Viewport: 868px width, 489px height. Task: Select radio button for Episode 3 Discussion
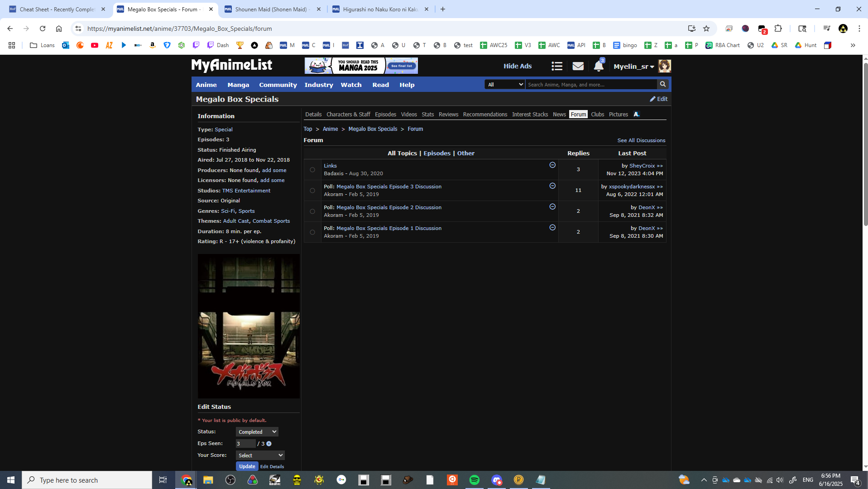tap(312, 191)
